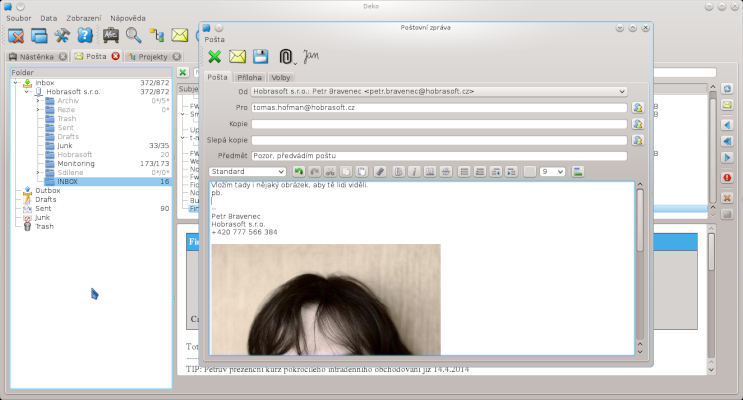Screen dimensions: 743x400
Task: Open address book next to Pro field
Action: point(637,107)
